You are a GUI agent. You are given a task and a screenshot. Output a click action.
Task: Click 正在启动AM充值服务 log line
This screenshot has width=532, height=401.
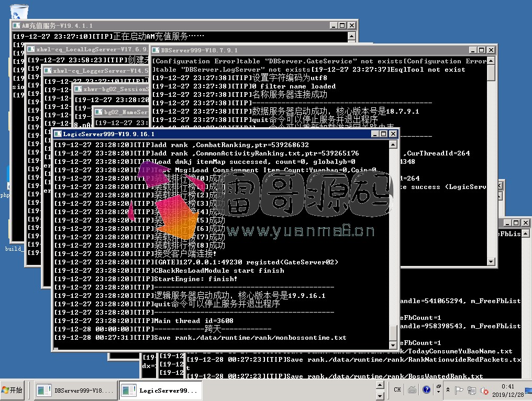[x=108, y=36]
